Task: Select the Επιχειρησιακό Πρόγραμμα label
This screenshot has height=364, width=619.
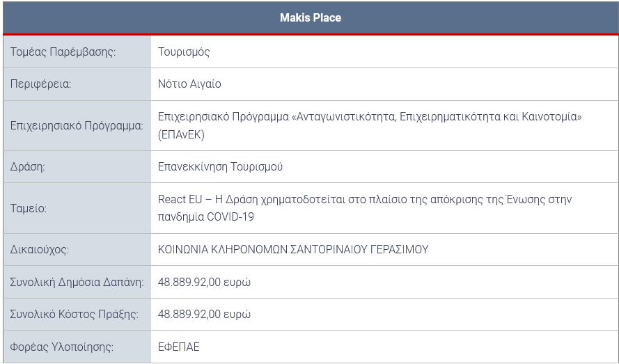Action: (x=77, y=126)
